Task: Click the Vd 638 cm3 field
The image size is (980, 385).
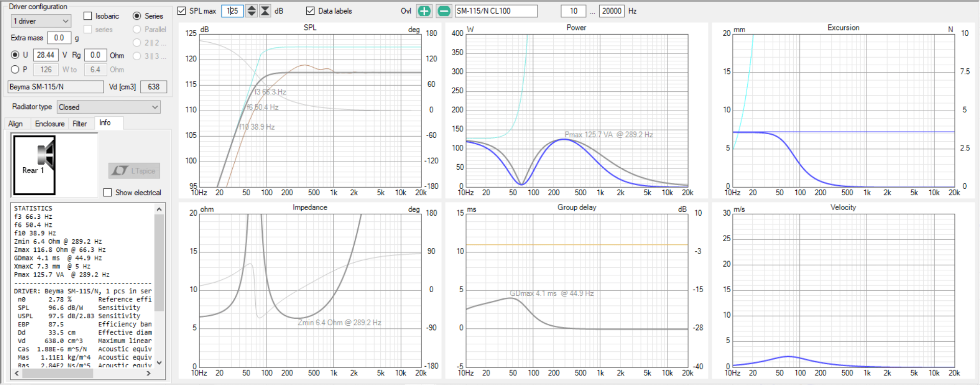Action: [154, 87]
